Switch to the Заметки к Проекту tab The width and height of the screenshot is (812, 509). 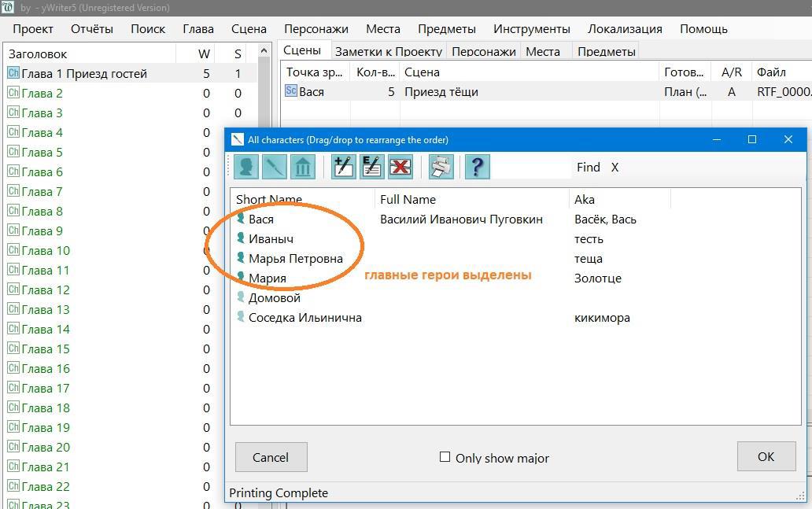click(388, 52)
